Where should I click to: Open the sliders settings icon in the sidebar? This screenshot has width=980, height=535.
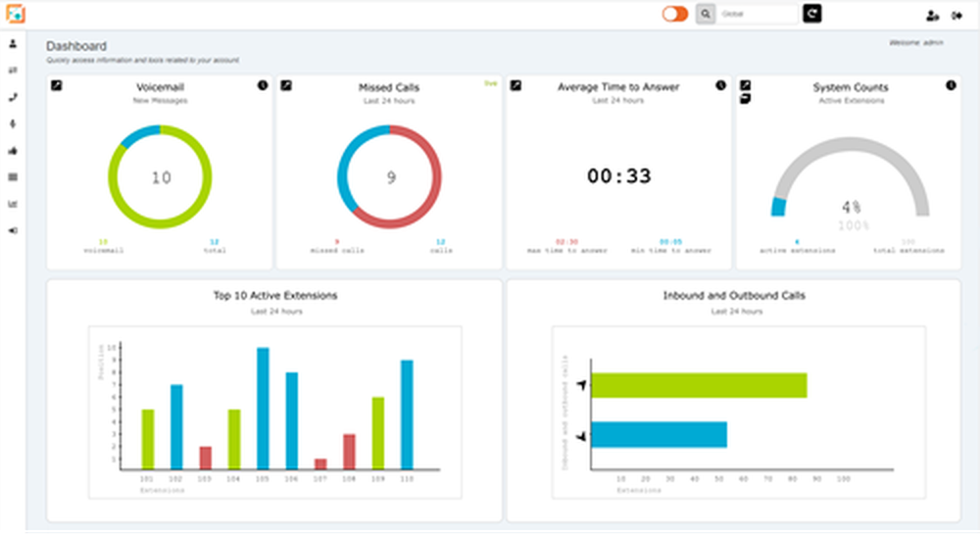click(13, 71)
